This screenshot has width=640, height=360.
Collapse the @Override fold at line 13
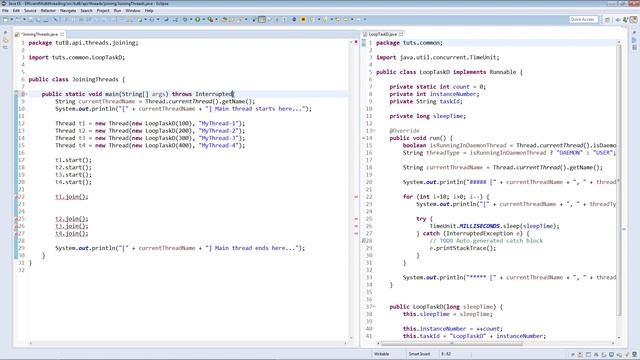coord(373,131)
